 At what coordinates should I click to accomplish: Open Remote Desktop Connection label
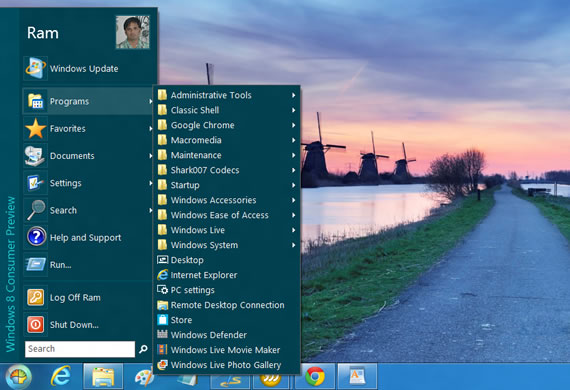coord(228,305)
